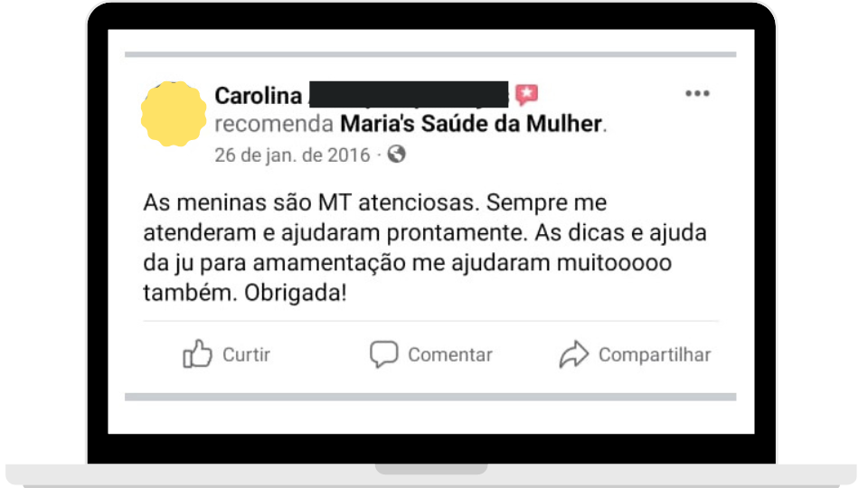Screen dimensions: 868x488
Task: Click the red star recommendation badge
Action: (x=526, y=94)
